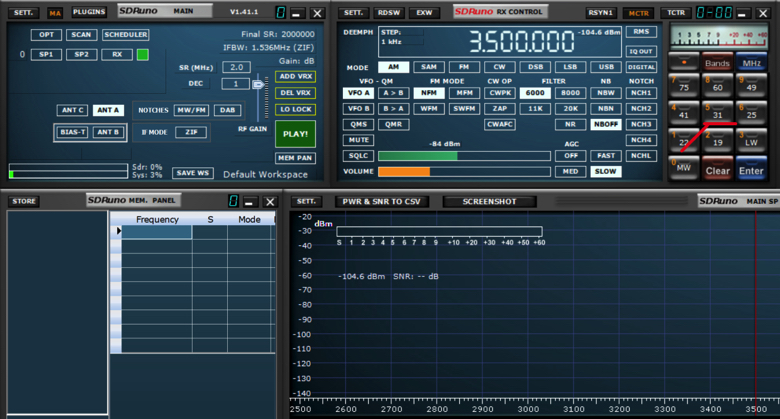Viewport: 780px width, 419px height.
Task: Click the SCREENSHOT button
Action: point(489,202)
